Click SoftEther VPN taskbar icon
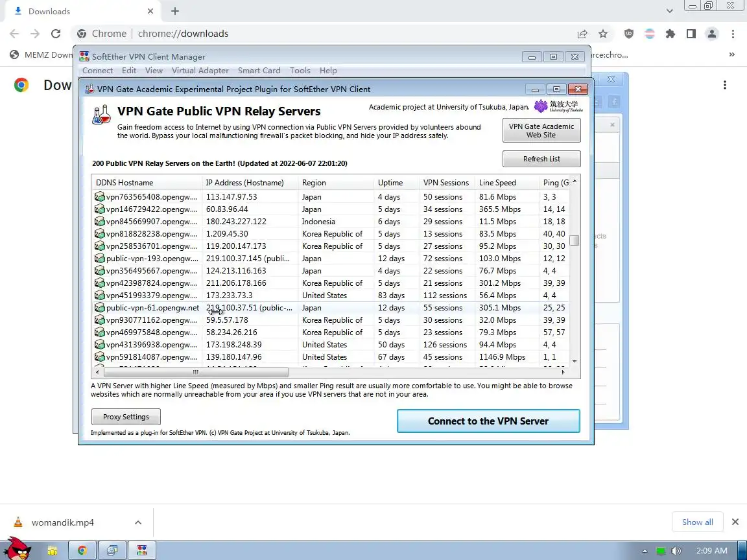Screen dimensions: 747x560 [x=141, y=550]
